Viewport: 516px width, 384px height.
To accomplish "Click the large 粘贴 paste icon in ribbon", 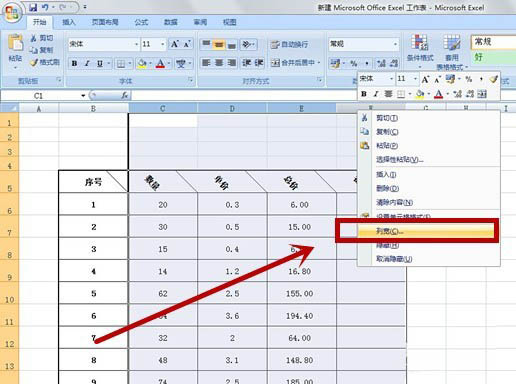I will (x=15, y=44).
